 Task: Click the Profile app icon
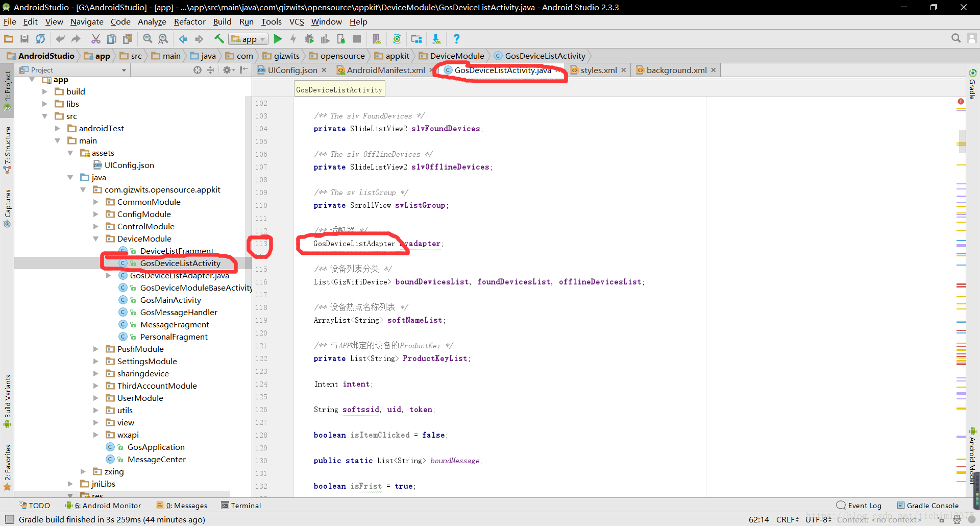point(325,39)
